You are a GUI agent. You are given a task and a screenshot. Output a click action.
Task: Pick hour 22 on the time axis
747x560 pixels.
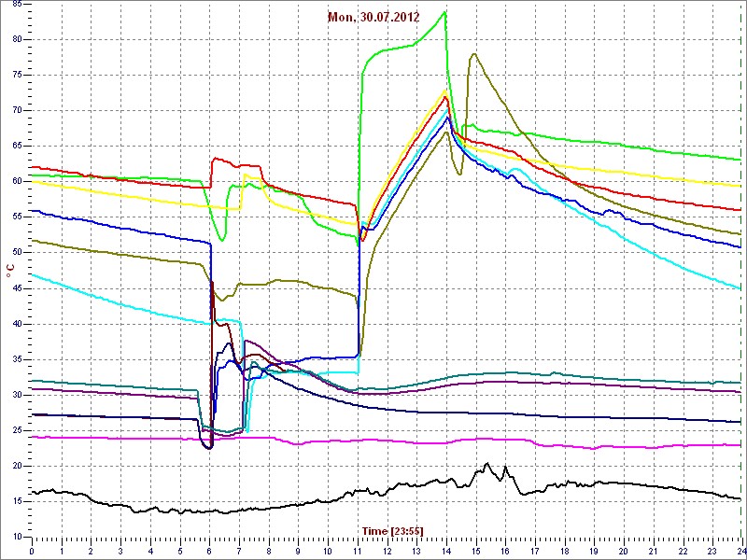682,550
